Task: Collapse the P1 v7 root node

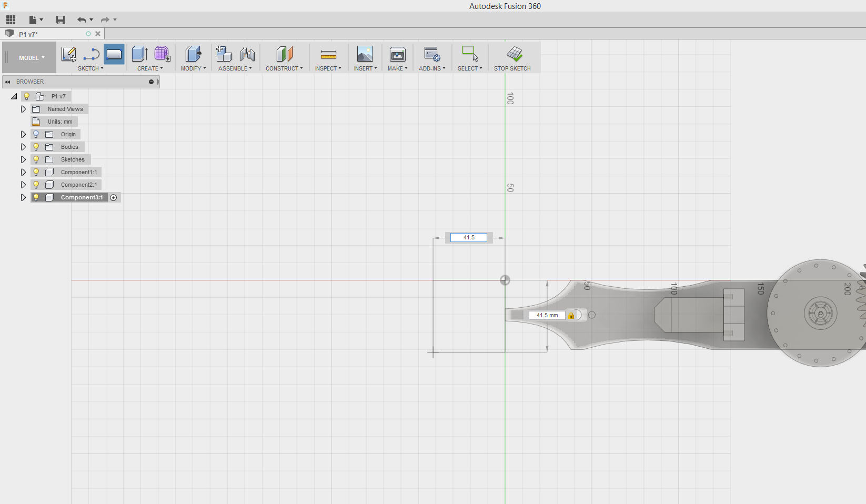Action: [14, 96]
